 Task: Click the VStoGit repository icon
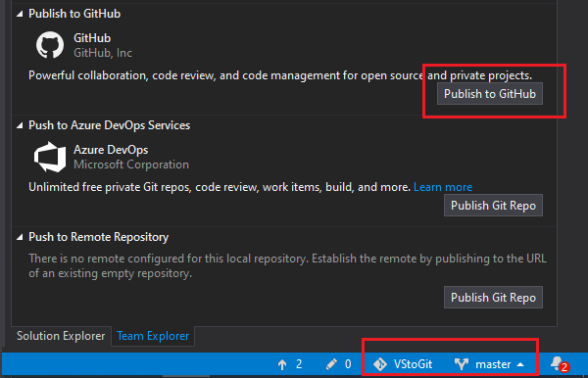pyautogui.click(x=380, y=364)
